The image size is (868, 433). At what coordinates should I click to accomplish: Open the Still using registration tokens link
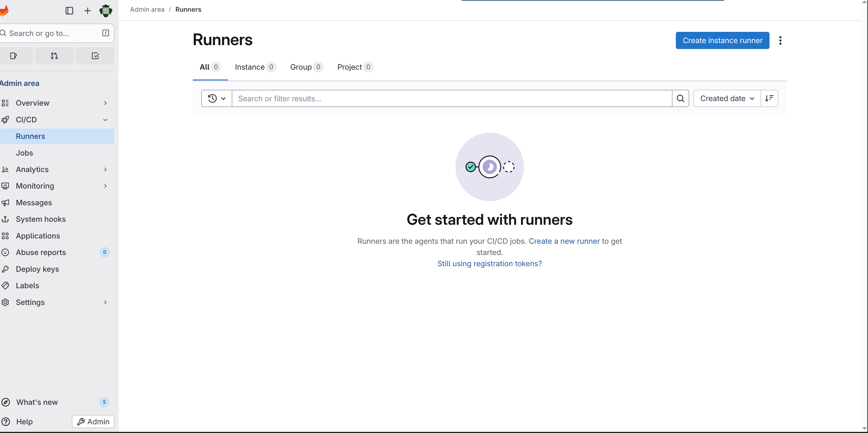pos(489,263)
